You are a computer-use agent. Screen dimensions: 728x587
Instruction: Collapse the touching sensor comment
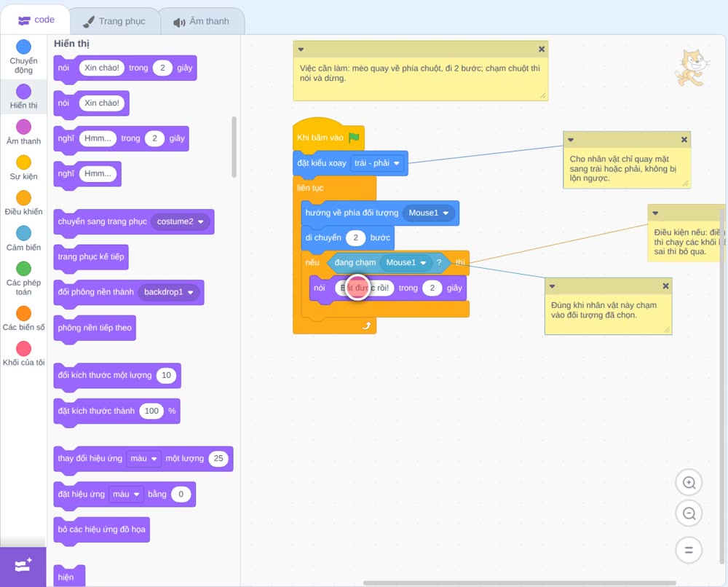(x=552, y=286)
